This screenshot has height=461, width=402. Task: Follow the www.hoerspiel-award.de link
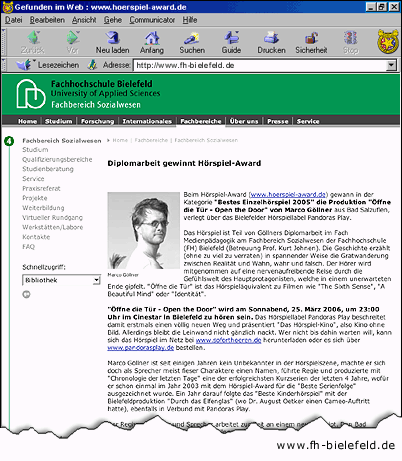(x=288, y=194)
